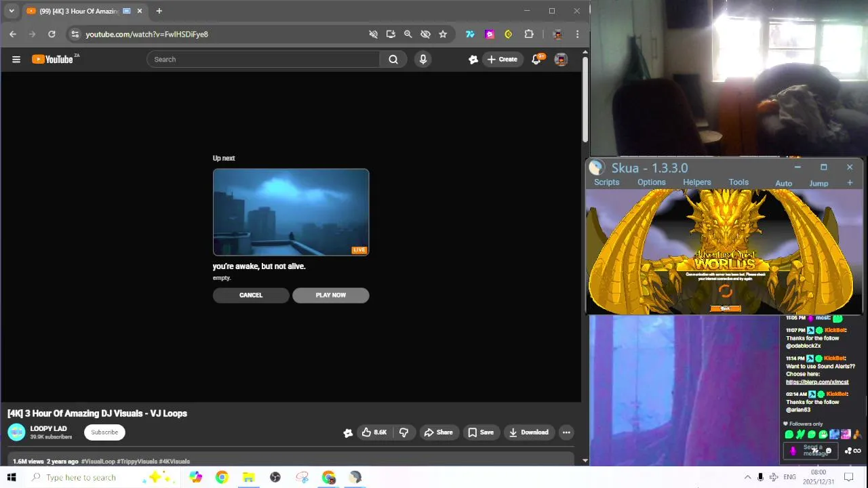Screen dimensions: 868x488
Task: Open the #VisualLoop hashtag link
Action: click(x=98, y=462)
